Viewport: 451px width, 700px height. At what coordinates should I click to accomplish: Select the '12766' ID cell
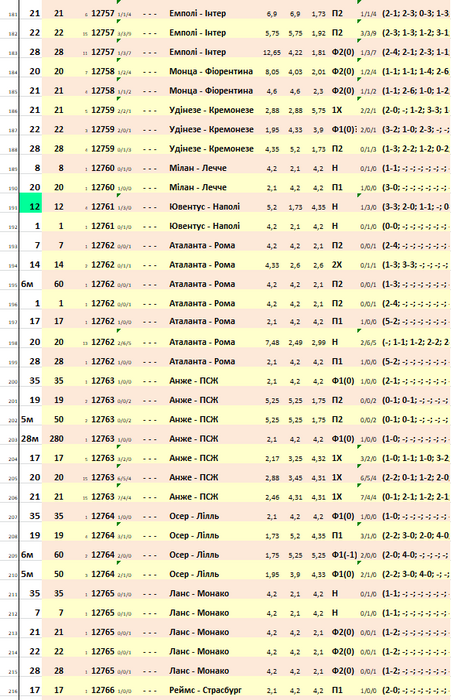tap(103, 690)
